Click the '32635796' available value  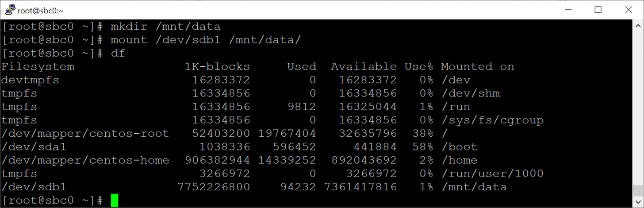(368, 133)
